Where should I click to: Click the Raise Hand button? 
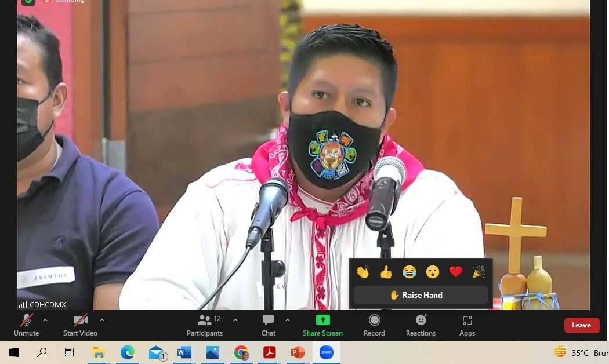pyautogui.click(x=420, y=295)
